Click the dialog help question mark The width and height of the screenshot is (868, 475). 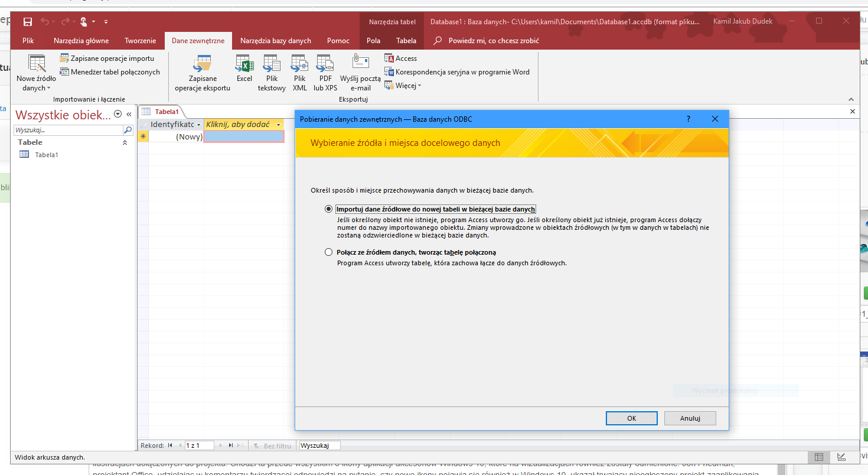coord(688,119)
